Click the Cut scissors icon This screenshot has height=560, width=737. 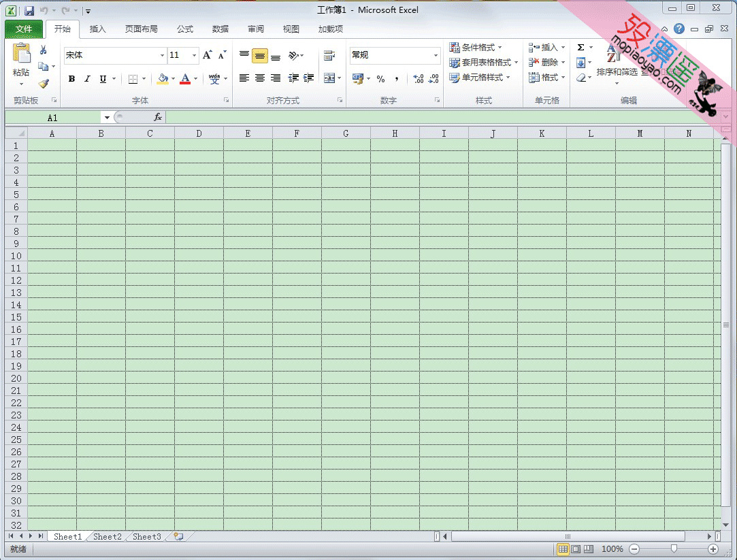(44, 50)
